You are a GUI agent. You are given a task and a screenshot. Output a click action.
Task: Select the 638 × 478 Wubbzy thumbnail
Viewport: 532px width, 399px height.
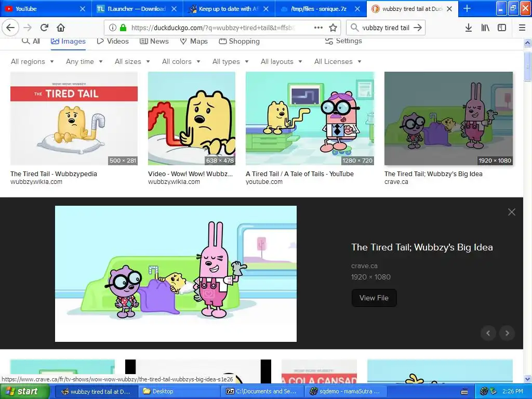(x=191, y=118)
